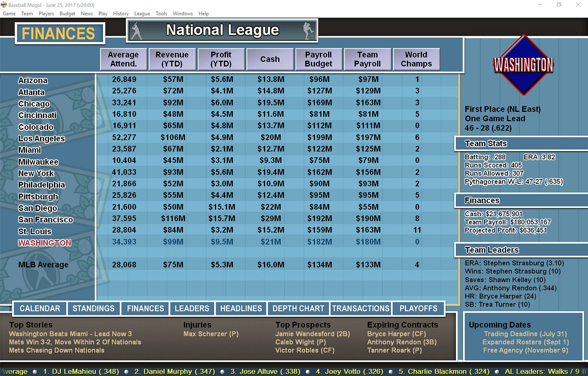Screen dimensions: 588x376
Task: Click San Diego in the team list
Action: (38, 208)
